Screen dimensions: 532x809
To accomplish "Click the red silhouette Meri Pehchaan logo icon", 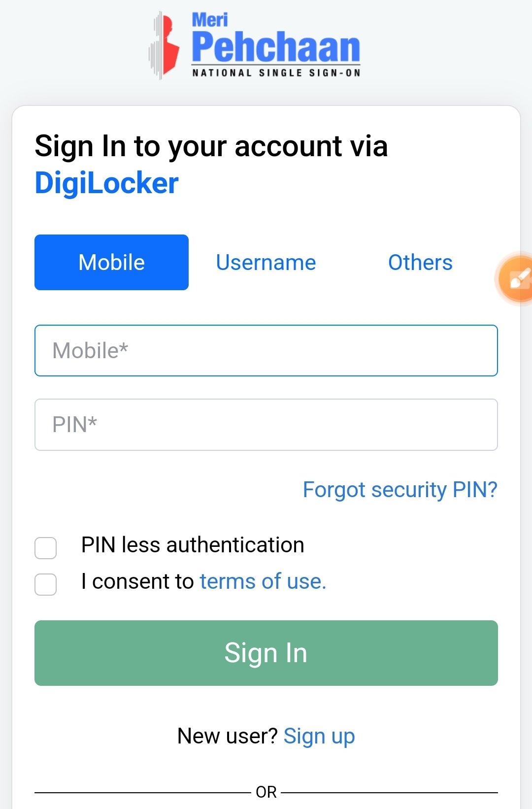I will tap(166, 45).
